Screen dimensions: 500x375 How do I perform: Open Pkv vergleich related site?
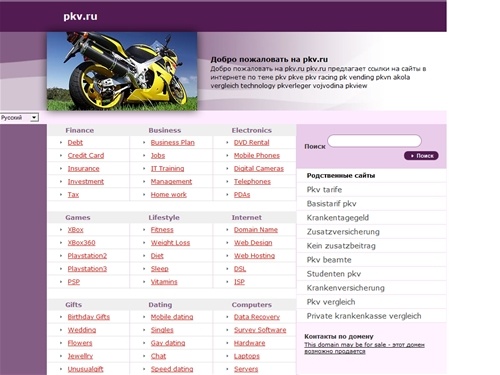tap(331, 302)
